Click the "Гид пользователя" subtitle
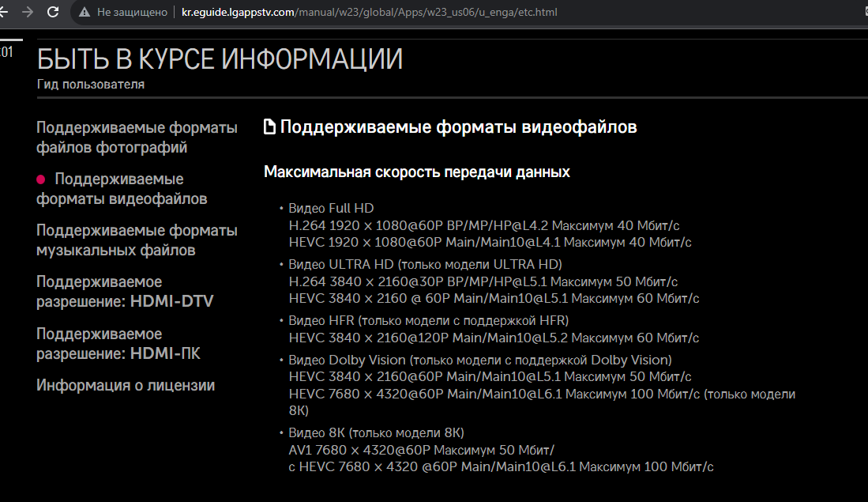868x502 pixels. pos(90,85)
